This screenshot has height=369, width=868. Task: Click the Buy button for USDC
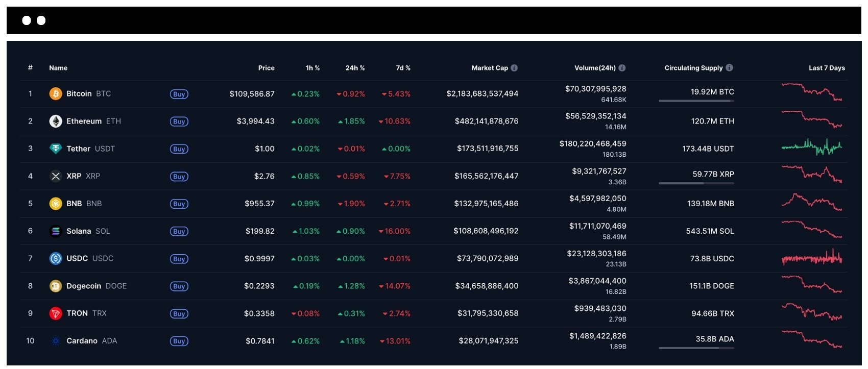[179, 259]
